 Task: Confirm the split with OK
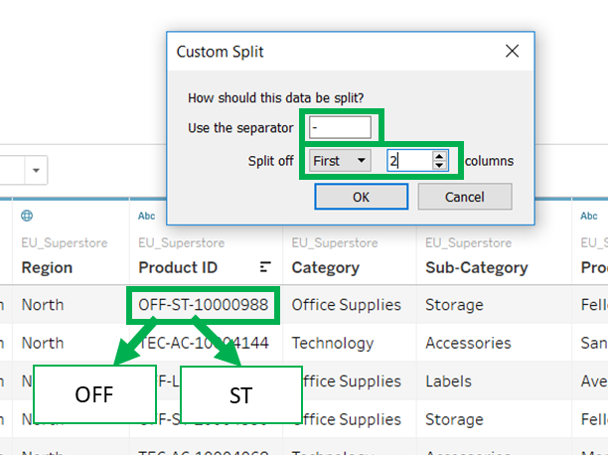(361, 197)
